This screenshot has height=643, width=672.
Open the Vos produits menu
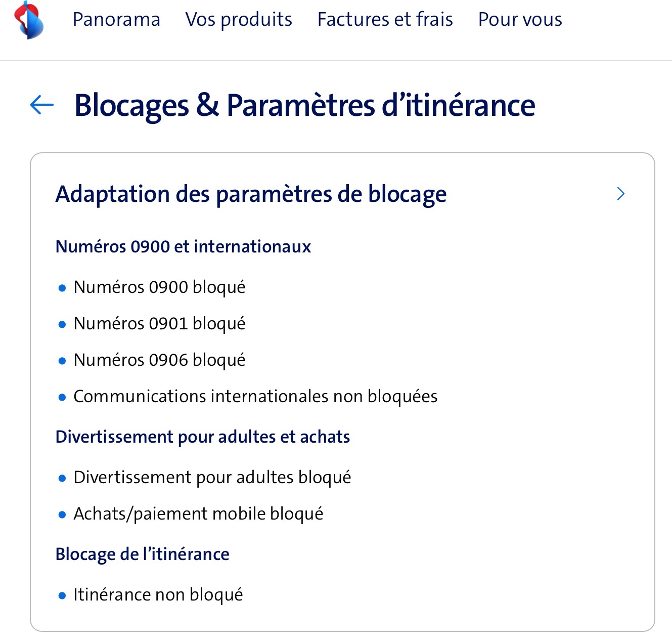[x=239, y=20]
